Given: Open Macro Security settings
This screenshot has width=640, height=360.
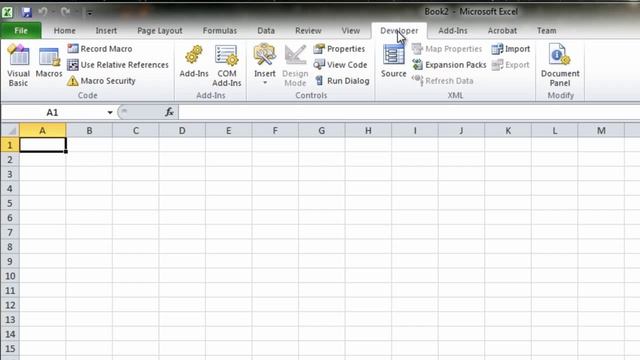Looking at the screenshot, I should (102, 81).
